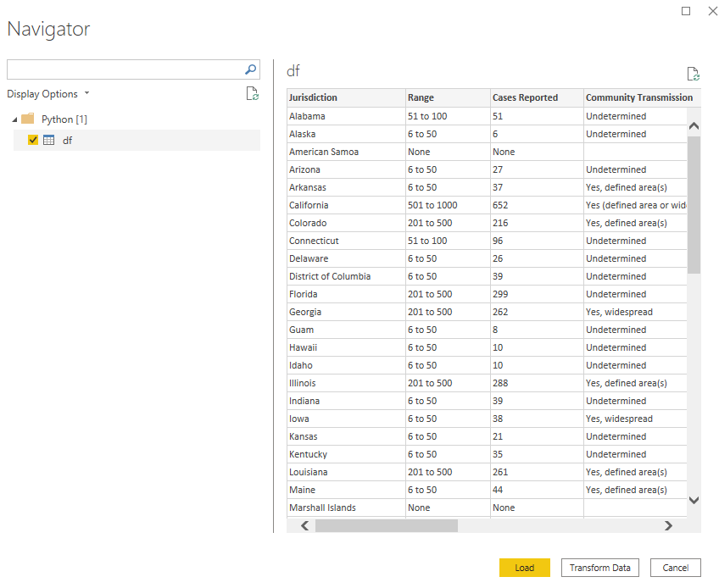
Task: Select the df item in tree
Action: pos(67,141)
